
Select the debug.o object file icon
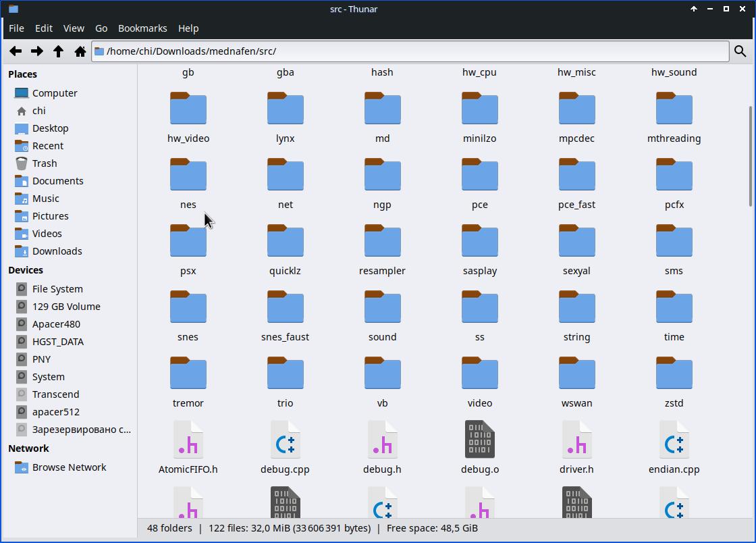479,440
